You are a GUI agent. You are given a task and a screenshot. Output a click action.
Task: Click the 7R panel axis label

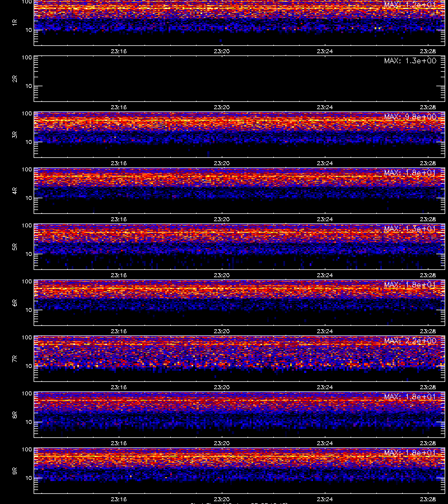click(x=15, y=359)
